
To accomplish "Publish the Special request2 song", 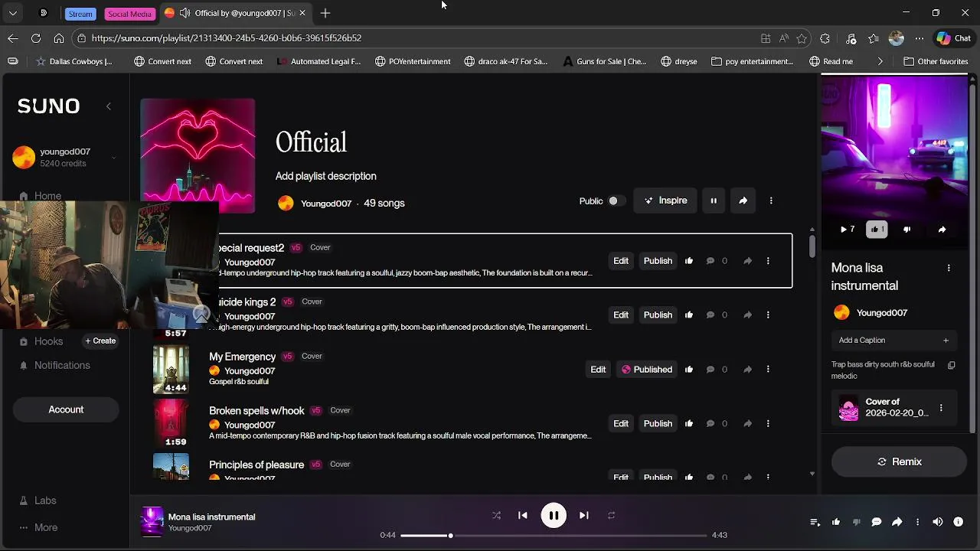I will tap(658, 261).
